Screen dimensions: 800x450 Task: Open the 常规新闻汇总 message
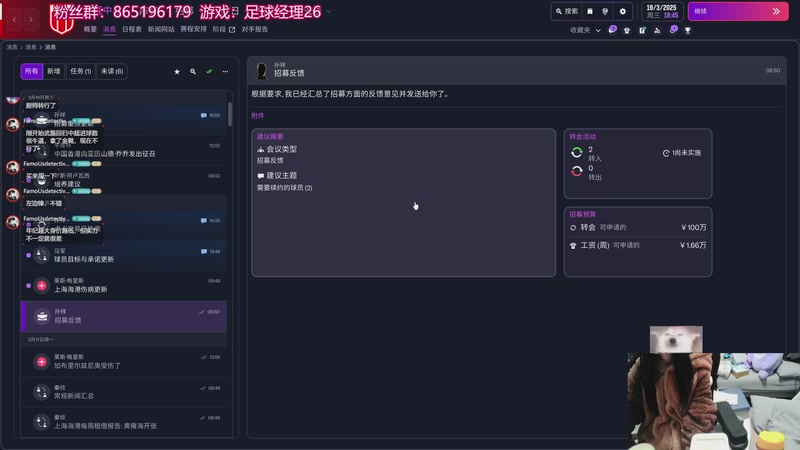click(123, 391)
